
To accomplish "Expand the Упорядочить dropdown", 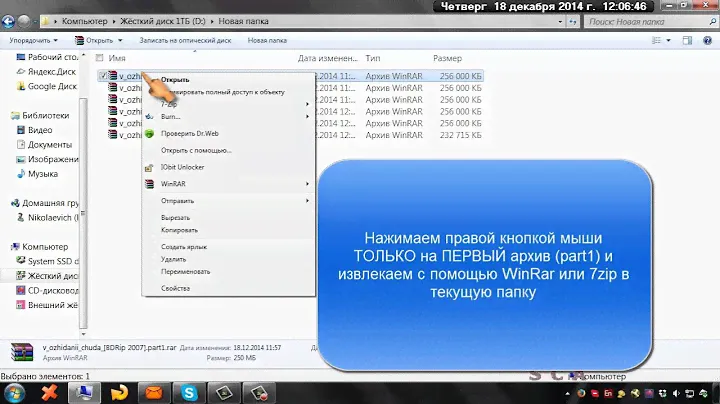I will (x=35, y=40).
